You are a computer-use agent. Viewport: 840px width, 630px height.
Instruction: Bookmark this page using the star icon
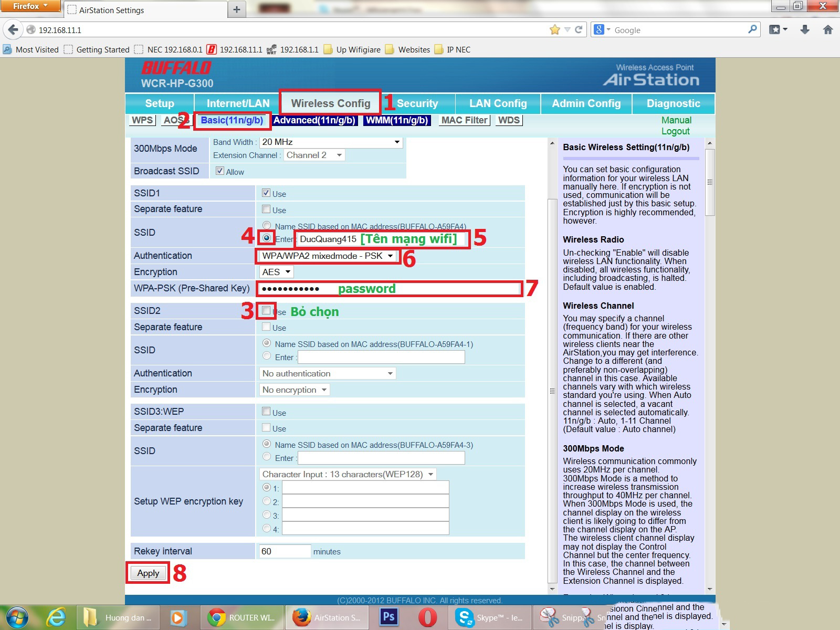pos(554,30)
